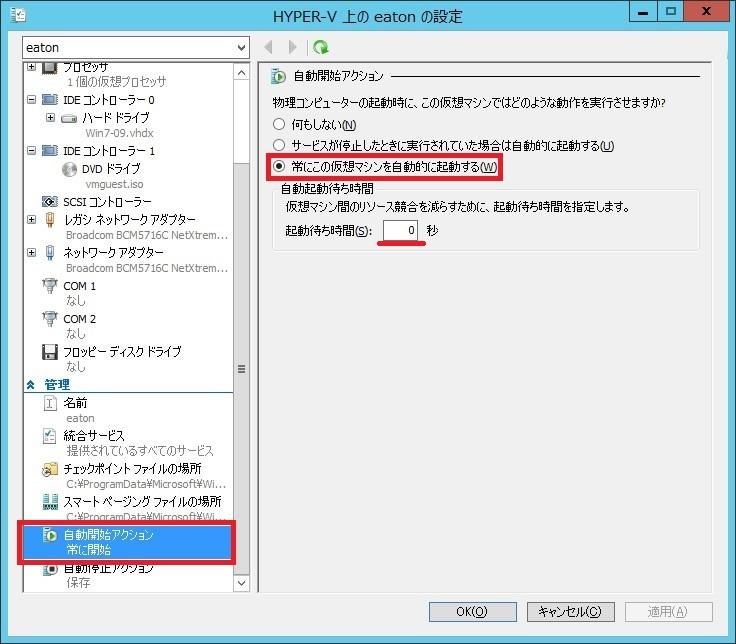Click the ハード ドライブ disk icon
This screenshot has width=736, height=644.
point(69,118)
